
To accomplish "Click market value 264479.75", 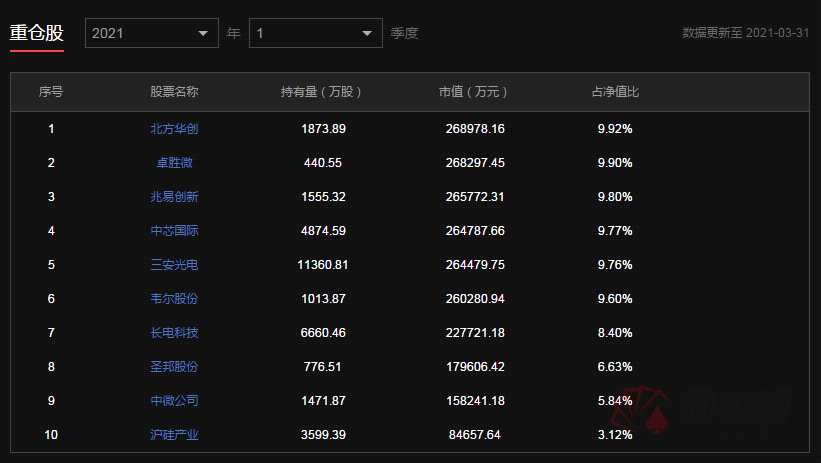I will point(475,265).
